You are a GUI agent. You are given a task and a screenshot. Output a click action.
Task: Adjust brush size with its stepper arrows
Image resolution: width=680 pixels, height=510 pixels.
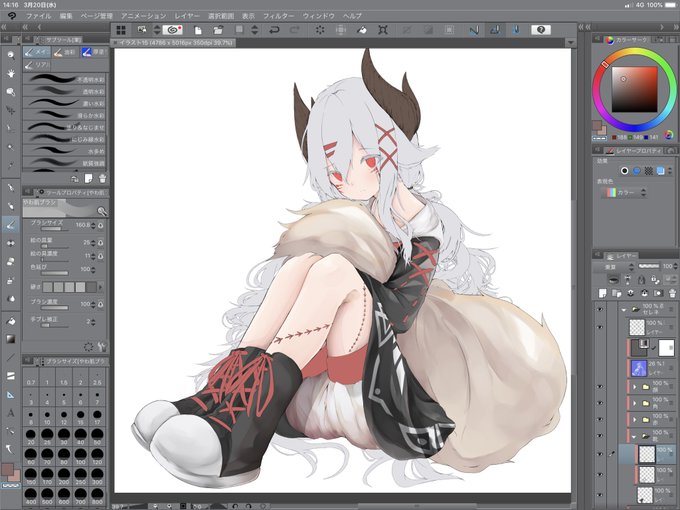coord(93,225)
